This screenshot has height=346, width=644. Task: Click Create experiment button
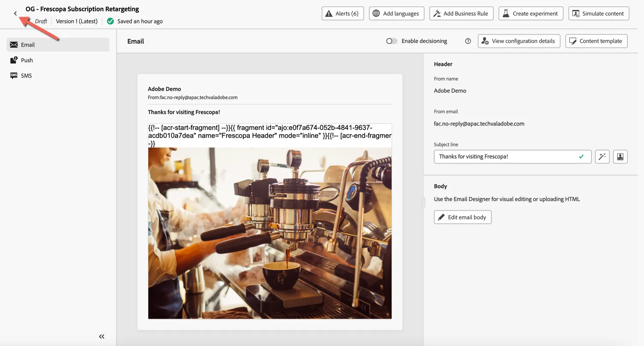pos(530,13)
